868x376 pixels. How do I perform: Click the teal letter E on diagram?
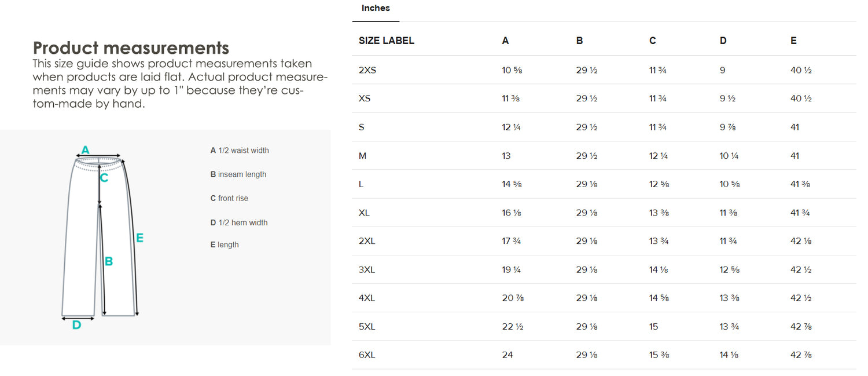pos(139,238)
